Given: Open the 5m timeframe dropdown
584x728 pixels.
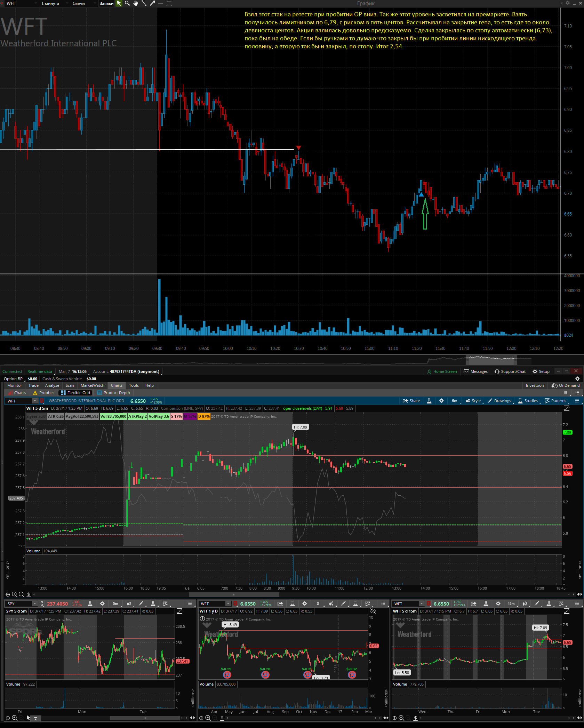Looking at the screenshot, I should [455, 401].
